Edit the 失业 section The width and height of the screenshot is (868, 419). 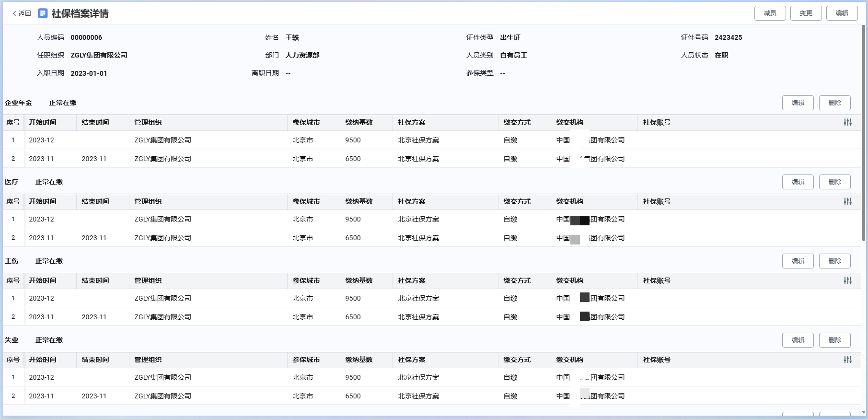click(x=798, y=340)
